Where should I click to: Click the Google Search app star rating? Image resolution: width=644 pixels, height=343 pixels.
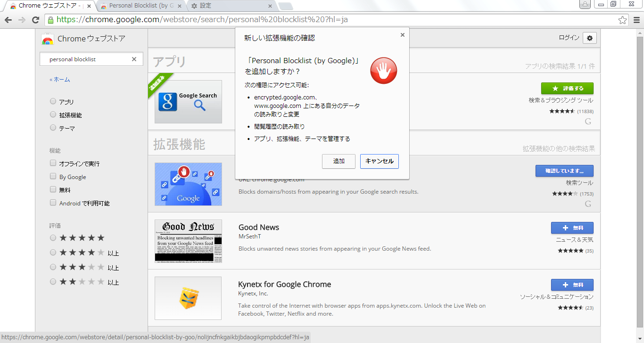coord(561,111)
